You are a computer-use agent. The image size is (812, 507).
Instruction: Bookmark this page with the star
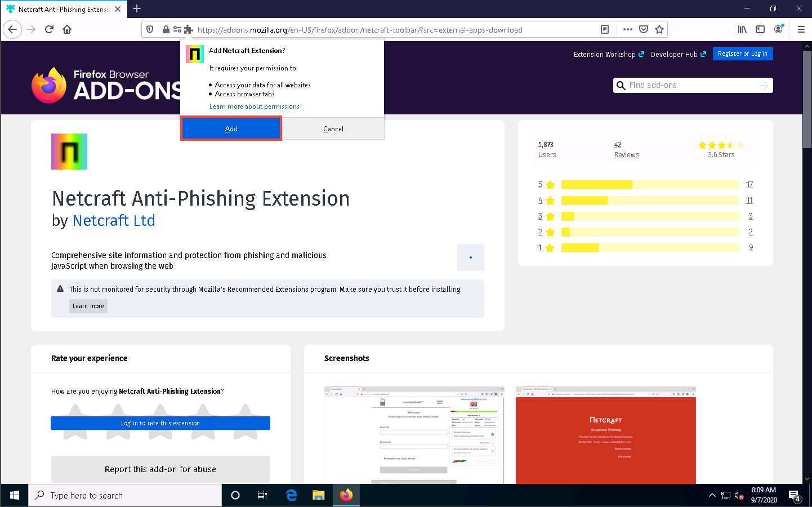[x=659, y=29]
